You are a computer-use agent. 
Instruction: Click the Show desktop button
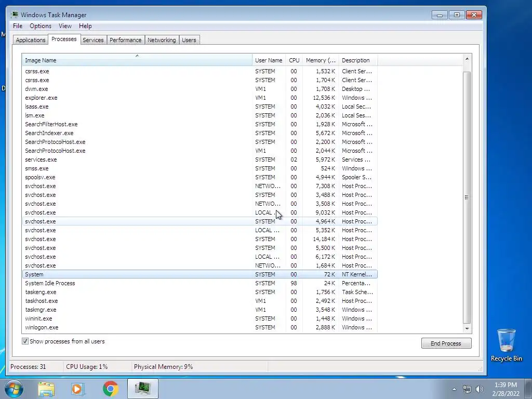coord(528,389)
